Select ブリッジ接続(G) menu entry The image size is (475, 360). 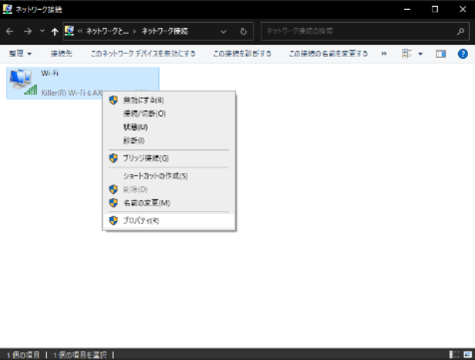point(169,158)
